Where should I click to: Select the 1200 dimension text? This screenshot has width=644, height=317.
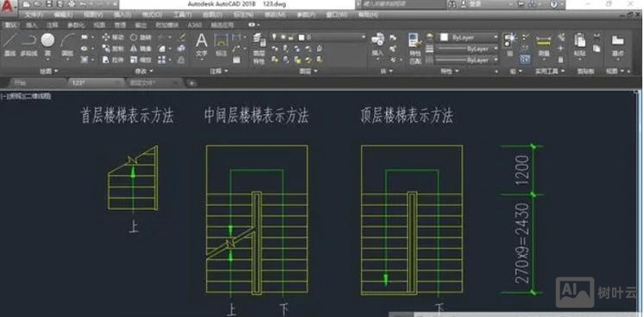[x=522, y=170]
